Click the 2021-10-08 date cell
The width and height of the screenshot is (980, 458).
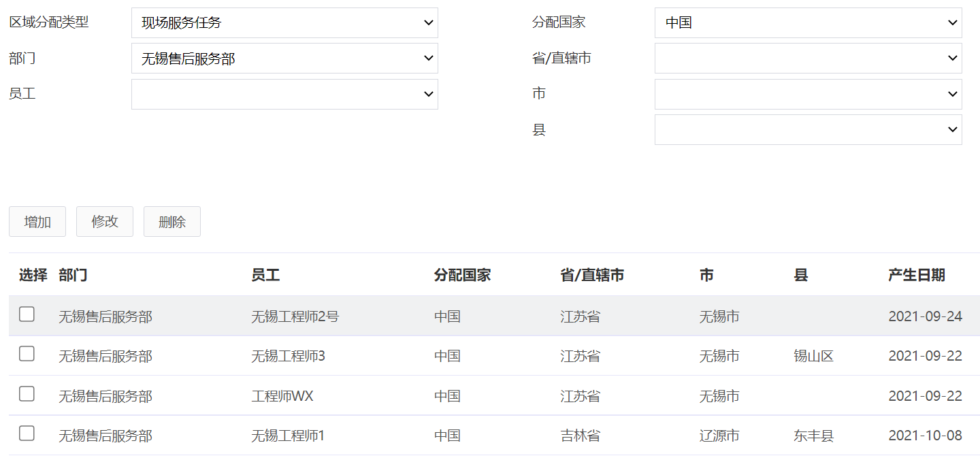pos(925,436)
